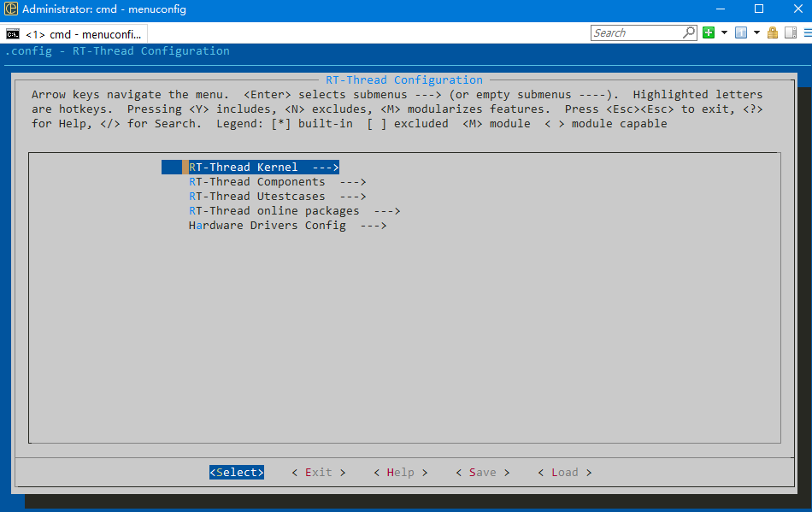Viewport: 812px width, 512px height.
Task: Click the '.config - RT-Thread Configuration' header text
Action: tap(117, 50)
